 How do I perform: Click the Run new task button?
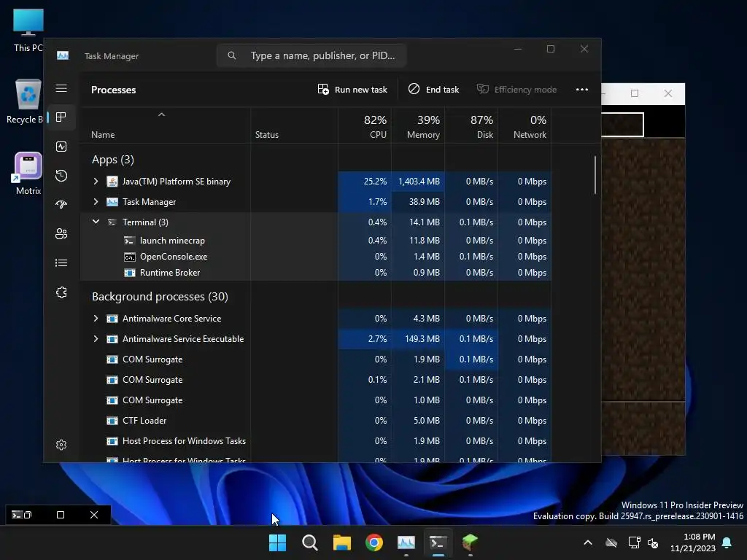pos(352,90)
